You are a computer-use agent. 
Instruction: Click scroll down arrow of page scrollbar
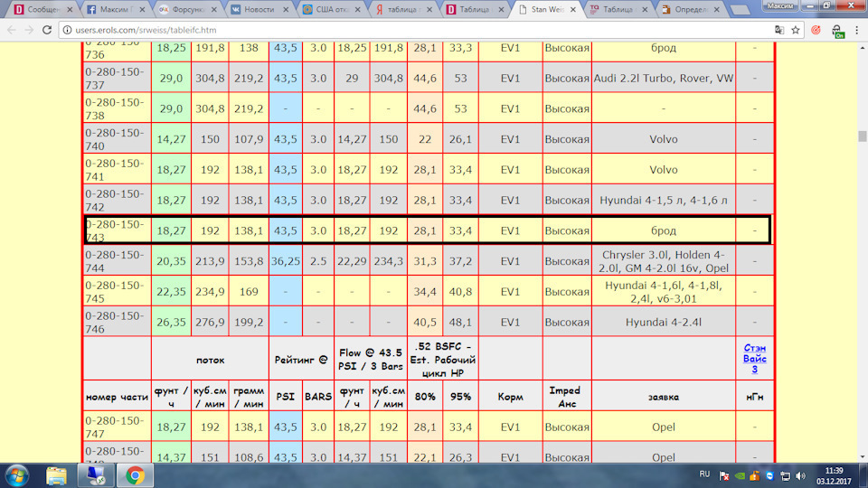[x=862, y=457]
